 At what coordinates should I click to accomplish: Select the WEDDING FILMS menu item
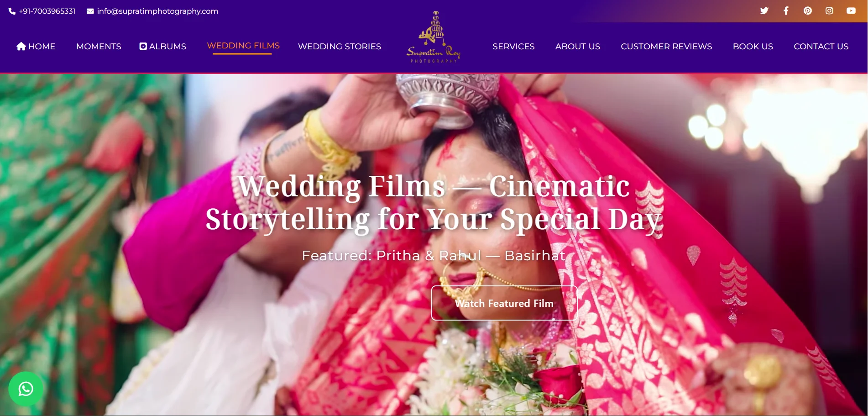pyautogui.click(x=243, y=46)
